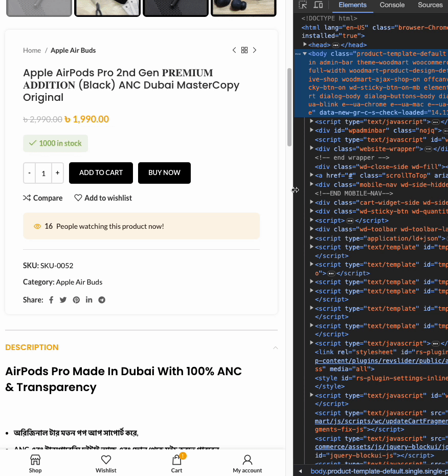Click the ellipsis inside head element

point(335,45)
